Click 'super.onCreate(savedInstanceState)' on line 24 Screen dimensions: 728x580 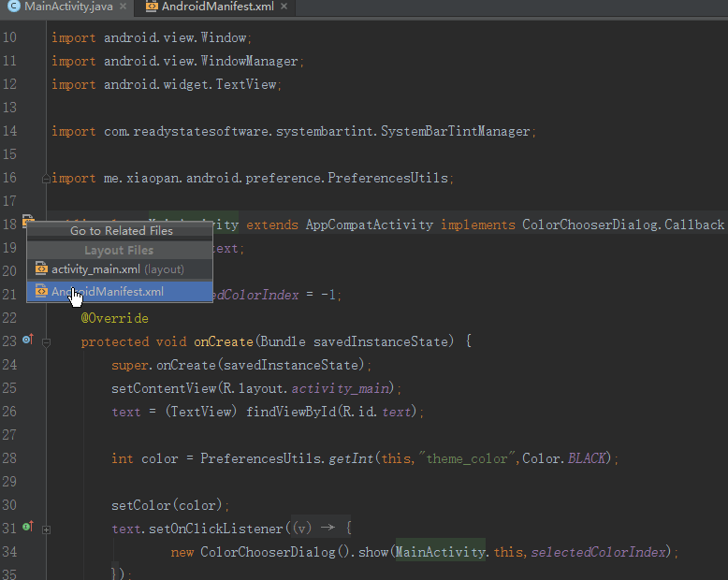click(239, 365)
